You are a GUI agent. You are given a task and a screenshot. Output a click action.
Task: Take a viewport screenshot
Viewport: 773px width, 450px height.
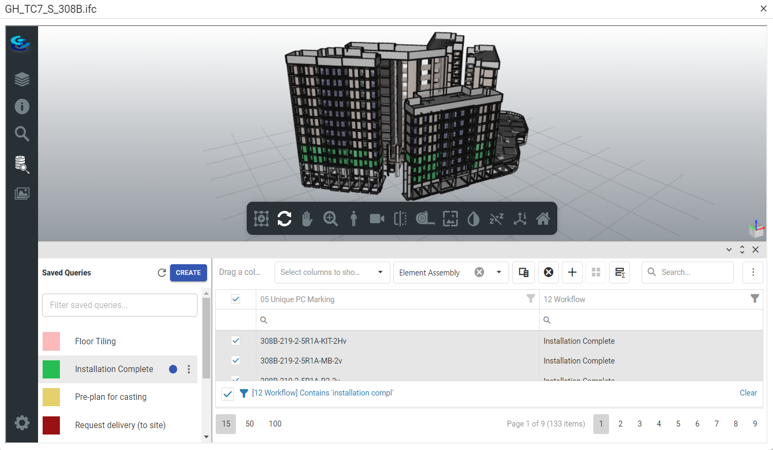(450, 218)
